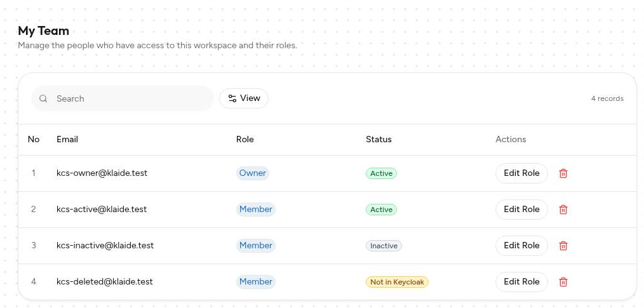Click the My Team heading
This screenshot has width=644, height=308.
click(44, 30)
